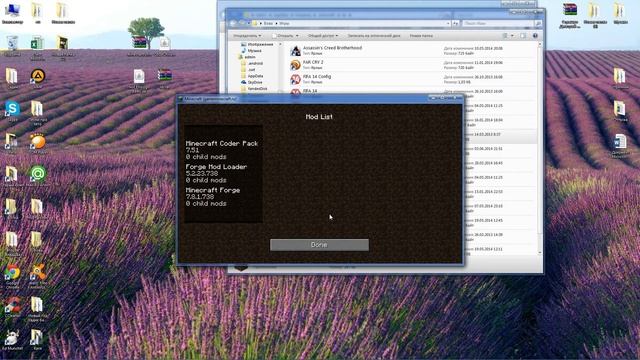Select the orange ball desktop shortcut
This screenshot has height=360, width=640.
[x=38, y=144]
